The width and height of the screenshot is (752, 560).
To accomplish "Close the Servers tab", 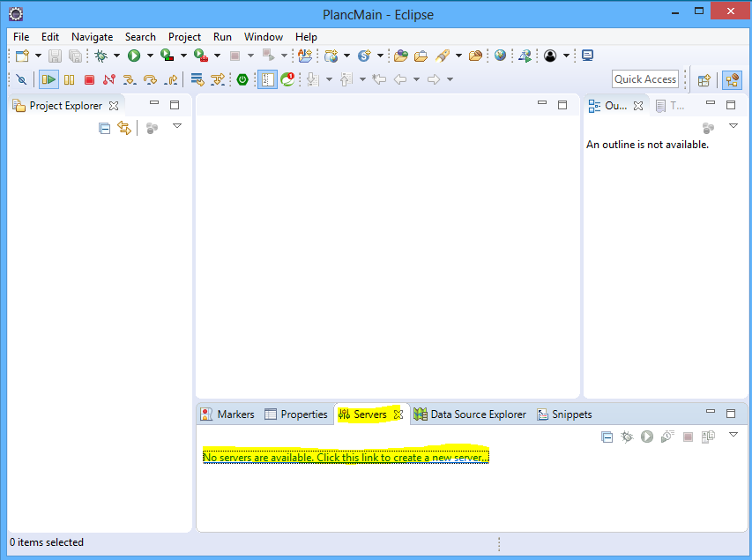I will 398,414.
